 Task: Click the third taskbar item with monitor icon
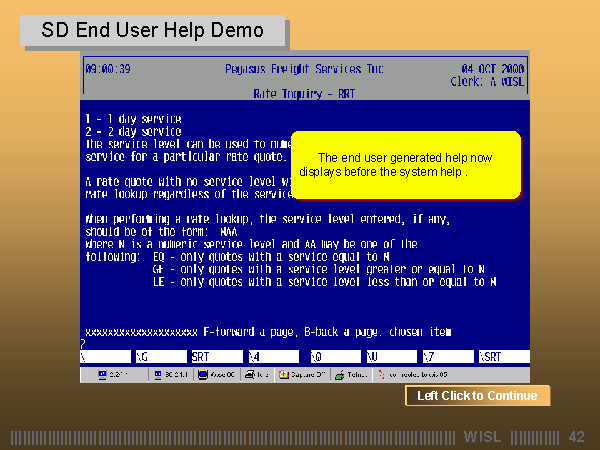click(218, 376)
